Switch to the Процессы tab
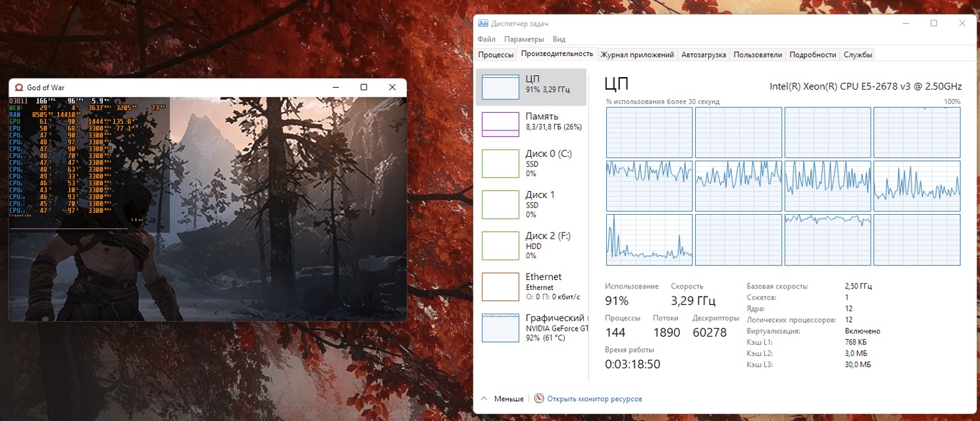This screenshot has width=980, height=421. tap(496, 55)
